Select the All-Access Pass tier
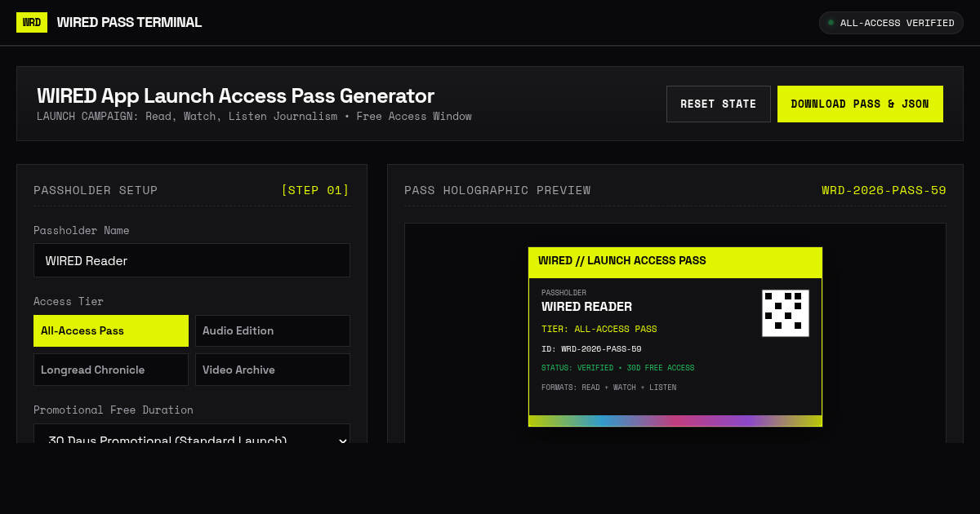Image resolution: width=980 pixels, height=514 pixels. click(x=111, y=330)
